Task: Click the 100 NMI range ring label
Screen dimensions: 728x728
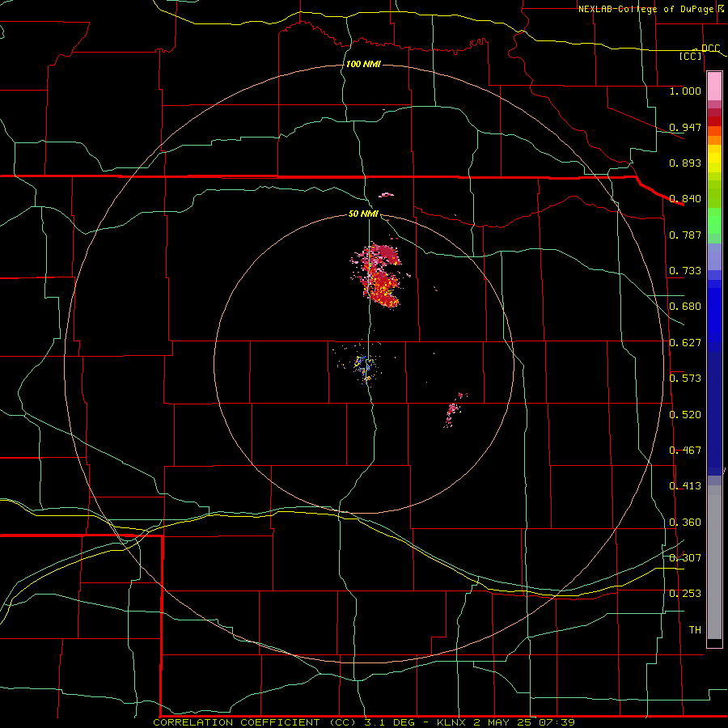Action: tap(363, 64)
